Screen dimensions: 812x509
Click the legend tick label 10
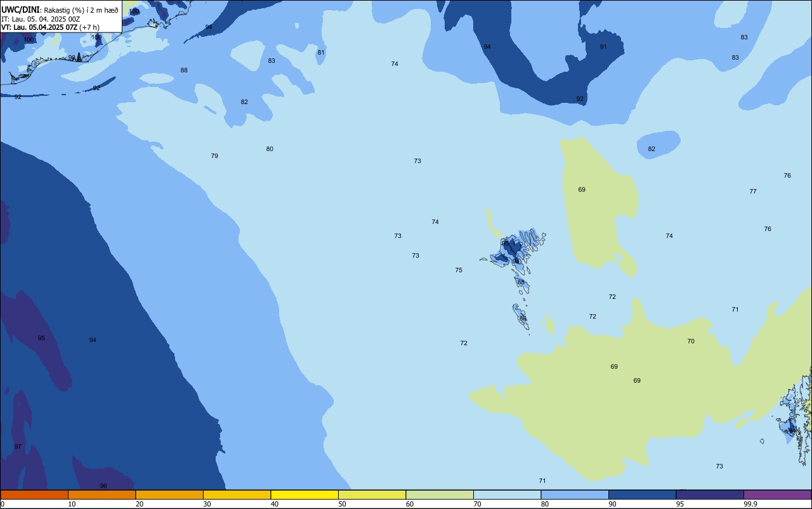[x=72, y=504]
